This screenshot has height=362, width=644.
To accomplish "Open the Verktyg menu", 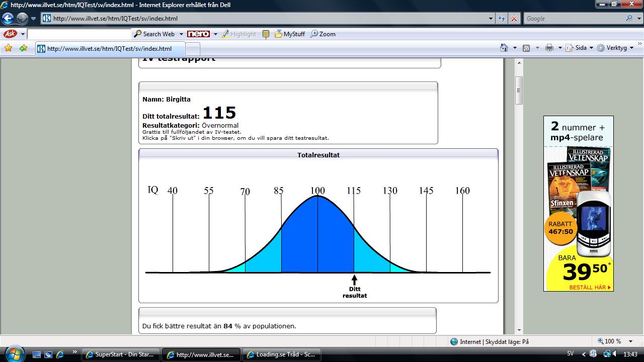I will 616,48.
